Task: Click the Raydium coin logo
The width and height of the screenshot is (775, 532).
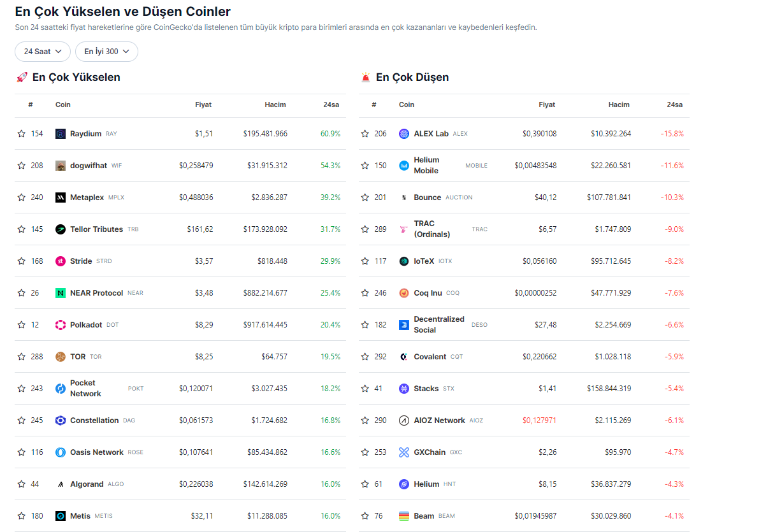Action: tap(61, 134)
